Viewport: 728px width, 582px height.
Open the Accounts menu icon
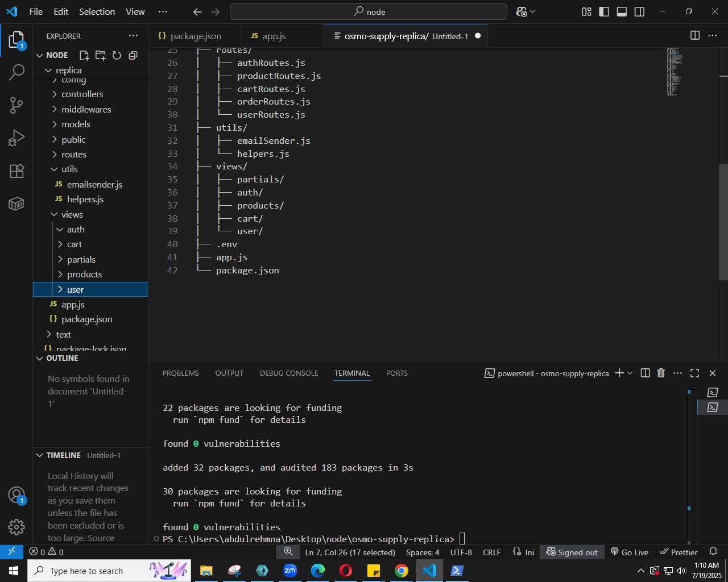click(x=16, y=495)
